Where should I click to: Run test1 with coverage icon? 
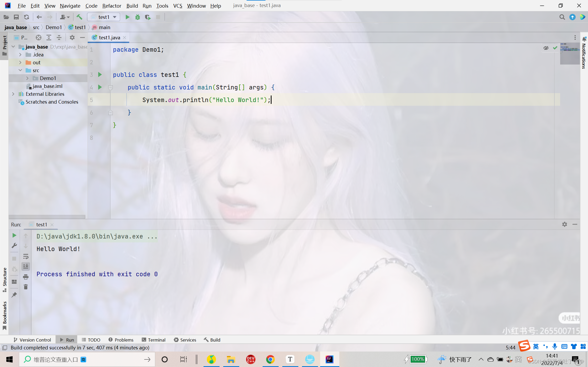(148, 17)
